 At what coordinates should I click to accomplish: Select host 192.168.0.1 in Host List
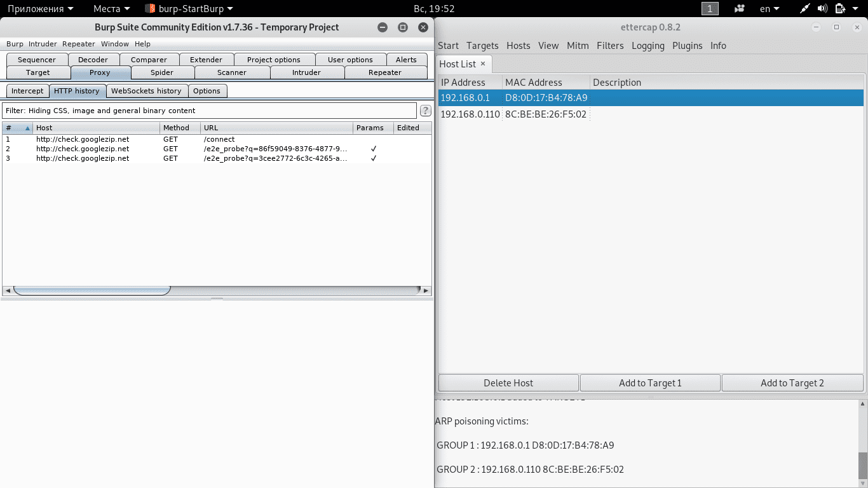point(651,98)
